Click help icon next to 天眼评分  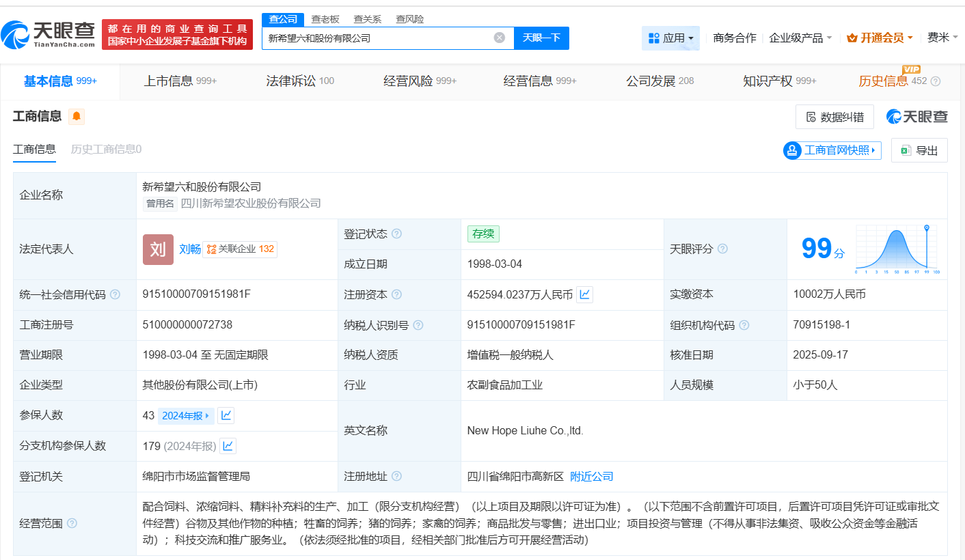tap(722, 249)
